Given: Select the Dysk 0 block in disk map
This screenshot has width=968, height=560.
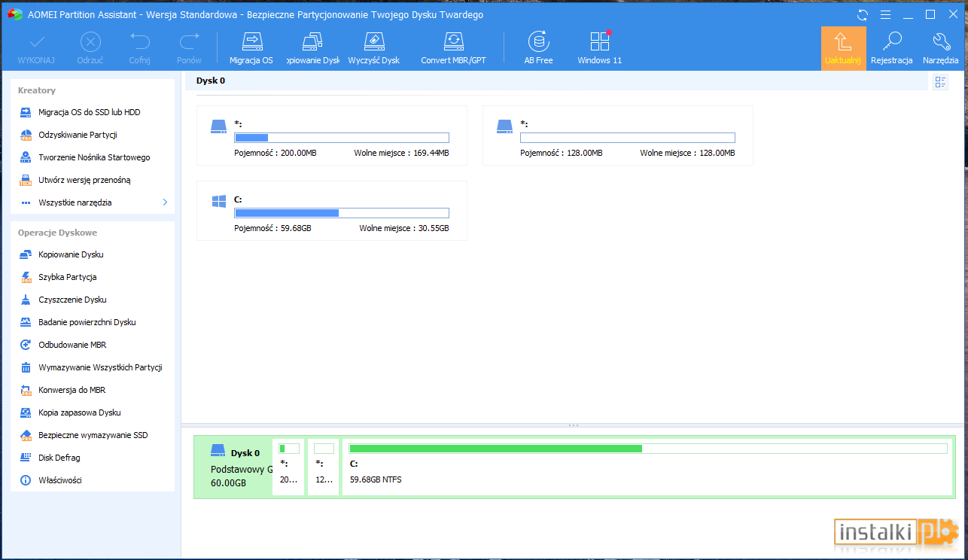Looking at the screenshot, I should (233, 467).
